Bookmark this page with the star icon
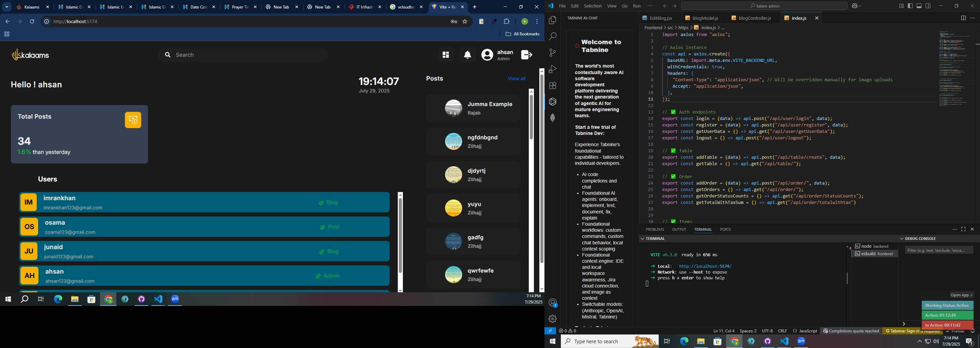The height and width of the screenshot is (348, 980). 465,22
